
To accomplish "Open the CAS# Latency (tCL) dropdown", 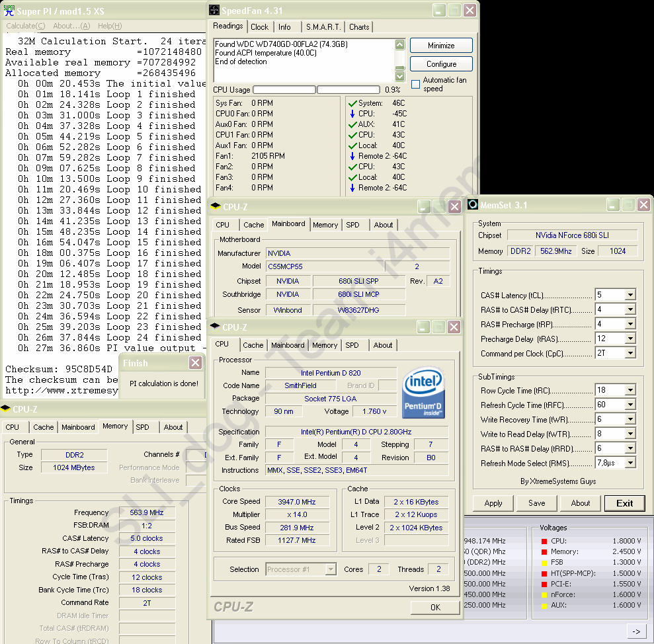I will click(x=630, y=295).
